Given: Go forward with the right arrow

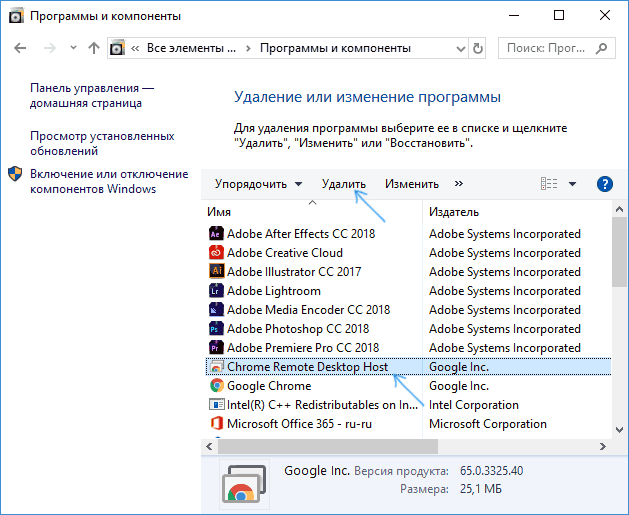Looking at the screenshot, I should (50, 49).
